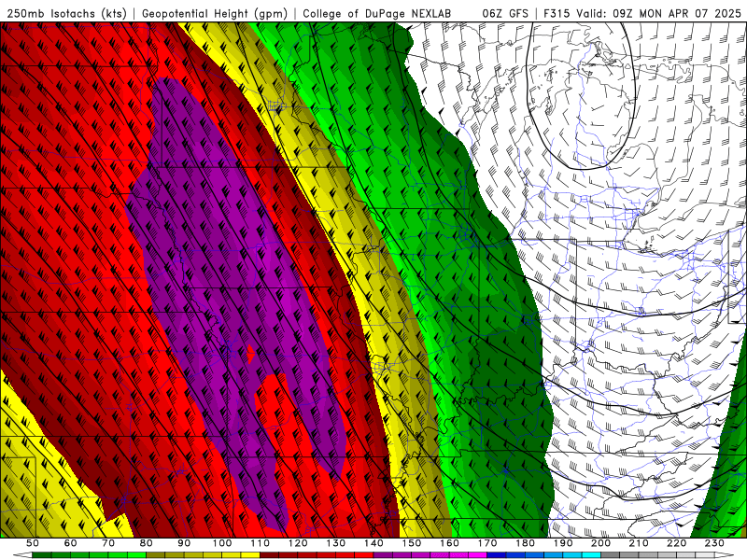The width and height of the screenshot is (747, 560).
Task: Click the 80 knot colorbar label
Action: [147, 543]
